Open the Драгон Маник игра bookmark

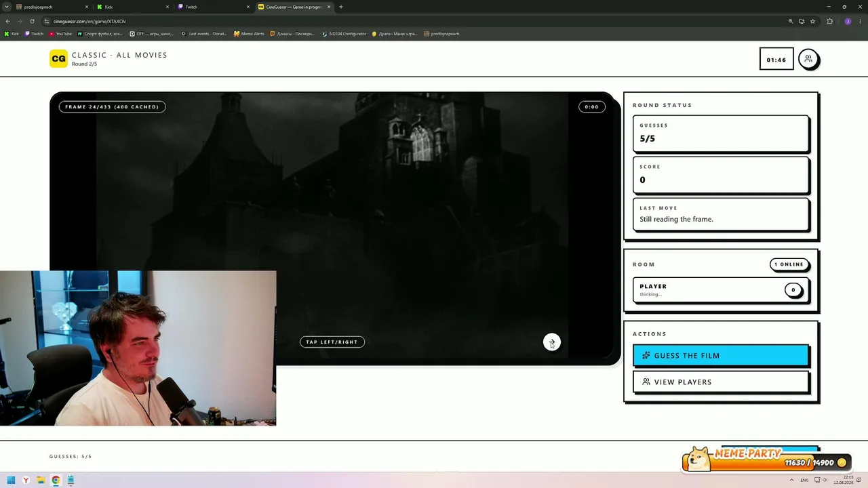pyautogui.click(x=395, y=34)
